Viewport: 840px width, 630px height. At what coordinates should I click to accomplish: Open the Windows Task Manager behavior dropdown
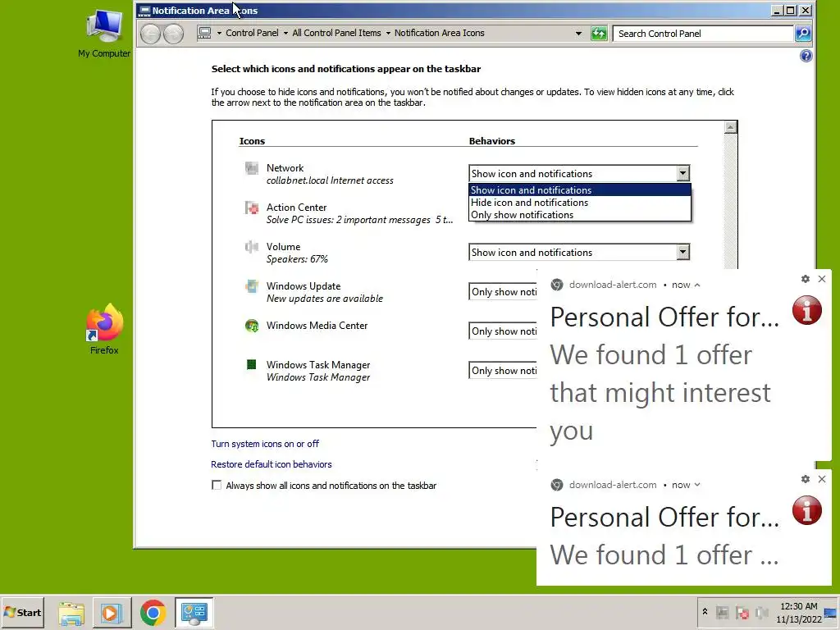point(503,370)
